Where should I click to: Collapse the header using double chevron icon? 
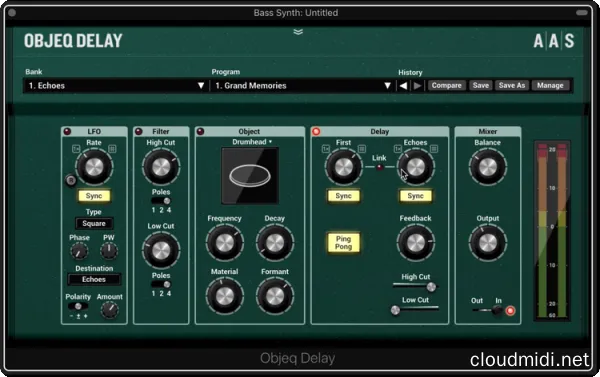tap(298, 32)
